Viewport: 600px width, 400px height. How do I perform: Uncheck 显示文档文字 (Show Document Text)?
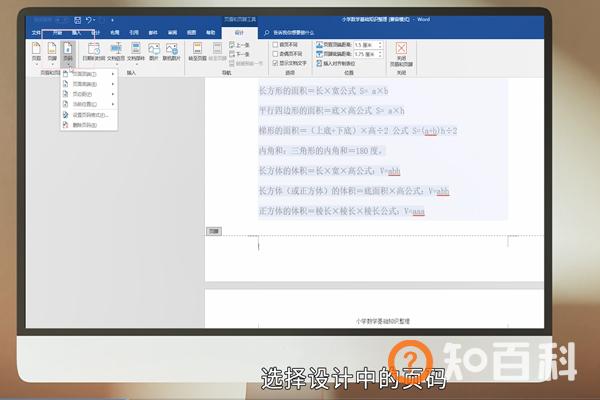click(275, 63)
